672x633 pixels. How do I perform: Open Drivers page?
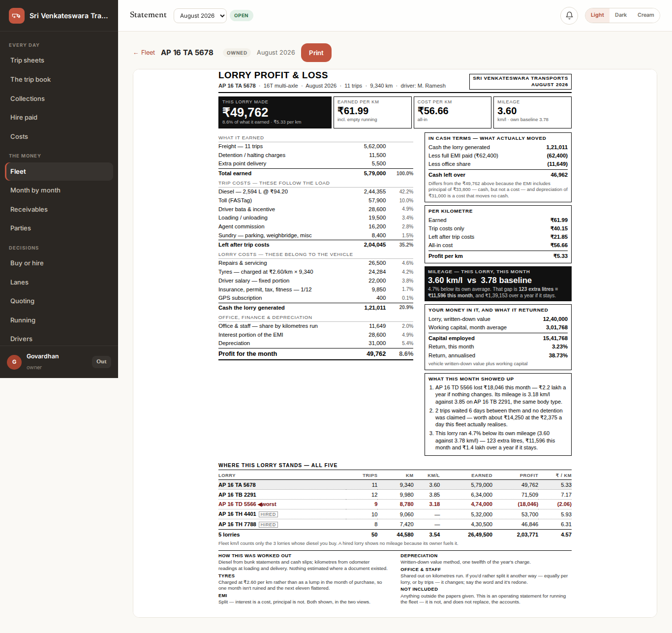pos(59,339)
